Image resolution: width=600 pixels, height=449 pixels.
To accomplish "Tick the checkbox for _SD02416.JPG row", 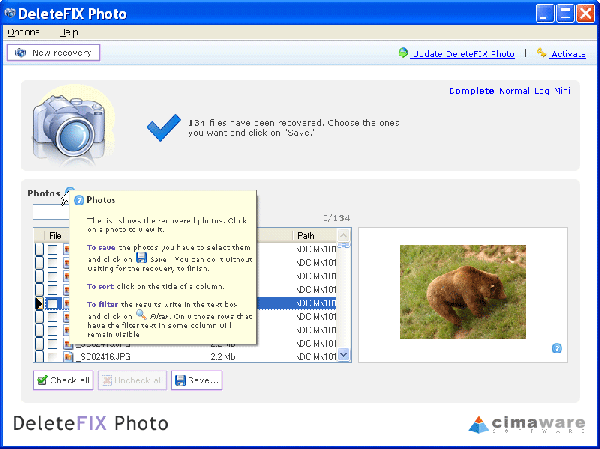I will 52,357.
